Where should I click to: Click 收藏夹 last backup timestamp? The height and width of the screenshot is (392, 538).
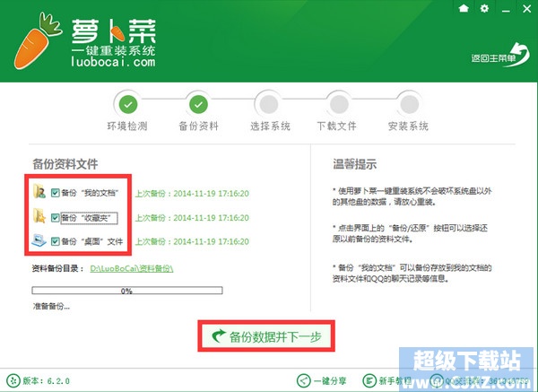click(x=192, y=218)
